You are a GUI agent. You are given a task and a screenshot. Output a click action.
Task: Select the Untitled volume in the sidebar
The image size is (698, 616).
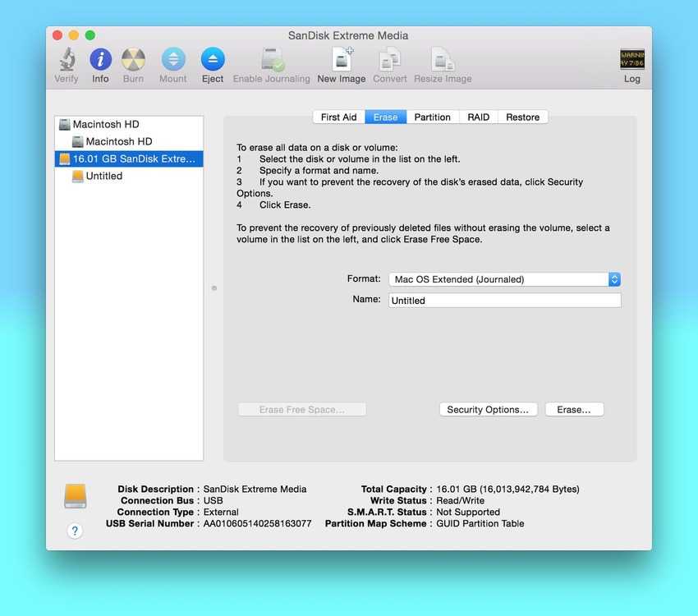105,175
